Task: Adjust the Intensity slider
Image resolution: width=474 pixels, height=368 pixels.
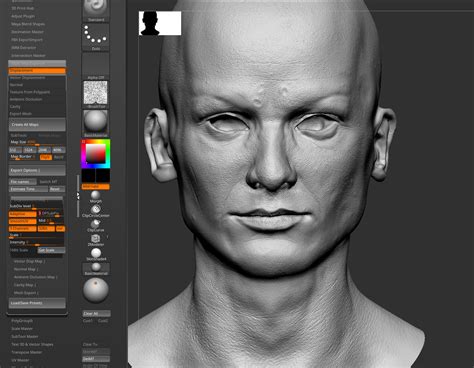Action: [x=37, y=243]
